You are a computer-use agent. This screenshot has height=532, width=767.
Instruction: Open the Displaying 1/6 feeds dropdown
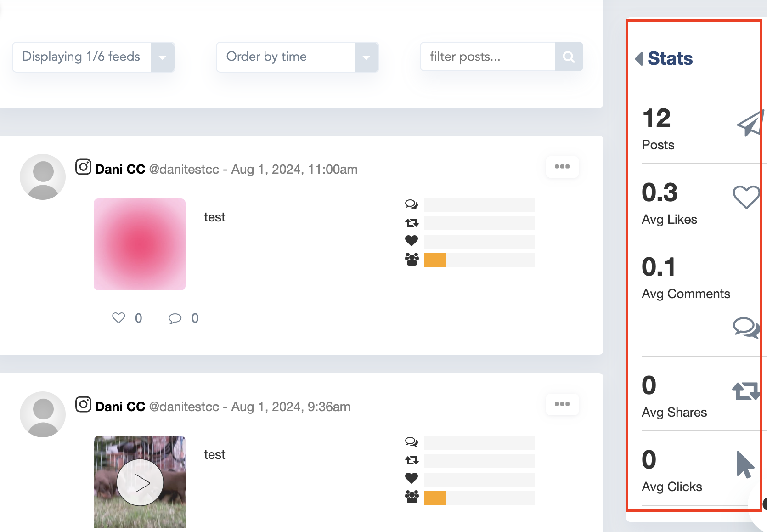click(162, 57)
